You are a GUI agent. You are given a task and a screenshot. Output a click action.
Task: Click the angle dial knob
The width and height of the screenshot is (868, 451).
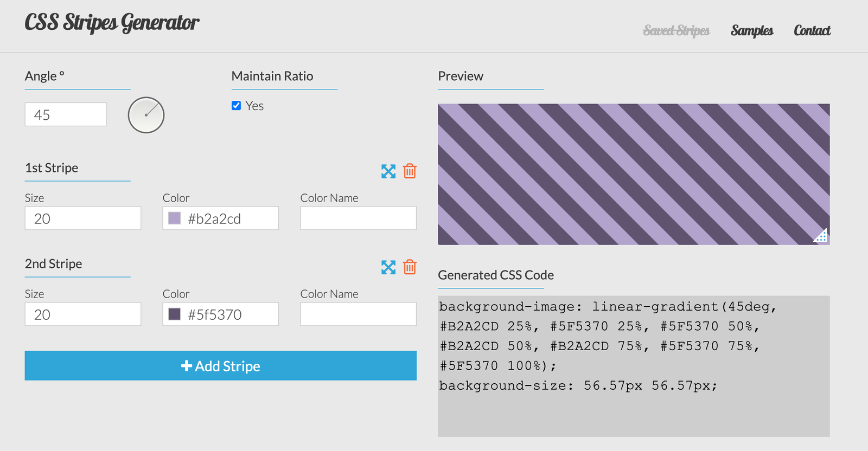[x=146, y=115]
